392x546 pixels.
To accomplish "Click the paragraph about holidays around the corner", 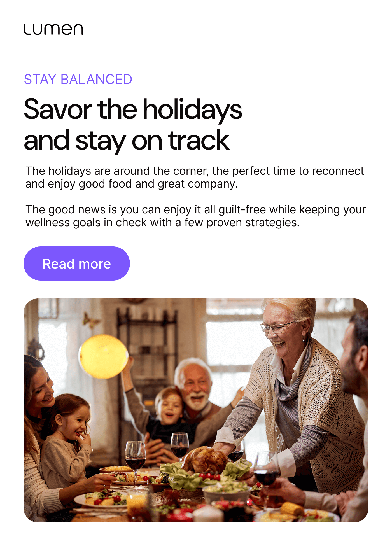I will [195, 177].
